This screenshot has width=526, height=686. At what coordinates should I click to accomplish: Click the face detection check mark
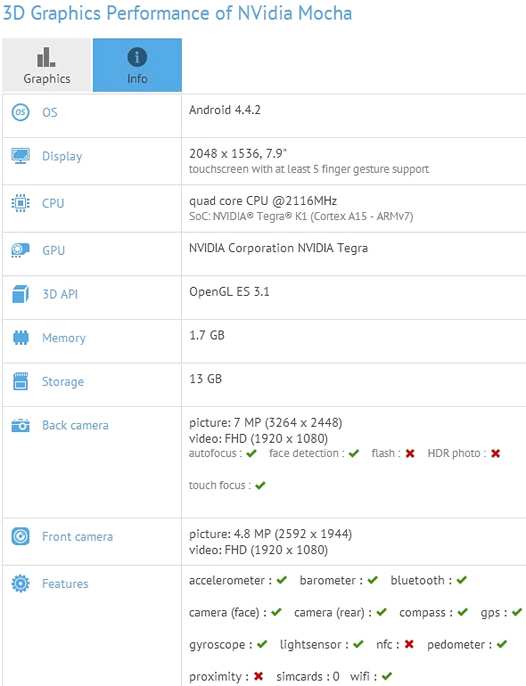[354, 454]
